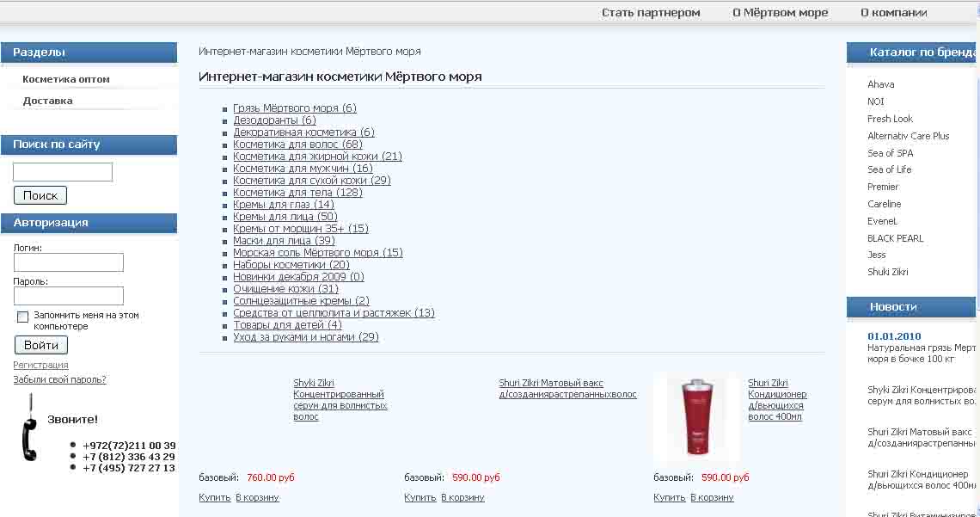Open 'Средства от целлюлита и растяжек (13)'

pos(334,312)
